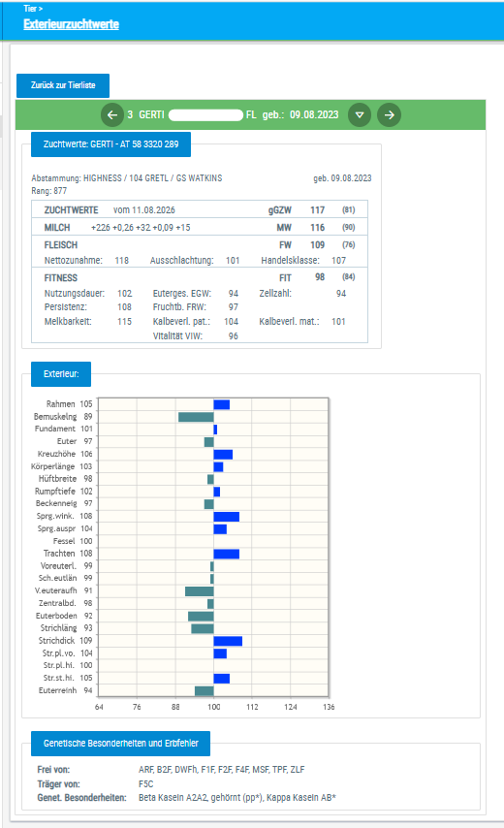Click the Bemuskelng teal bar in chart
504x828 pixels.
tap(196, 417)
